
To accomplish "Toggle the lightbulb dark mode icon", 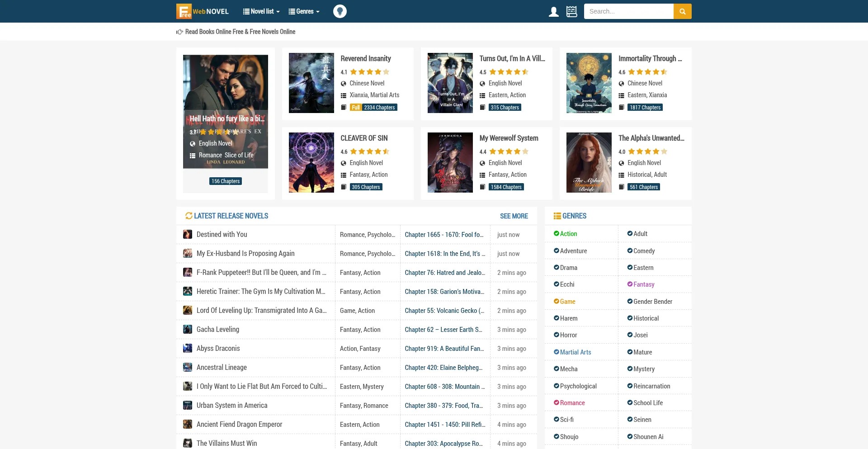I will click(340, 11).
